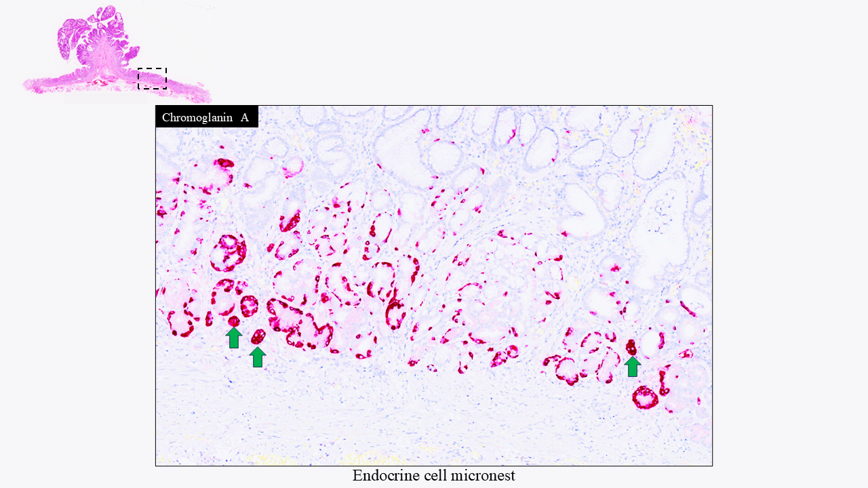Click the Endocrine cell micronest caption
The width and height of the screenshot is (868, 488).
(434, 476)
